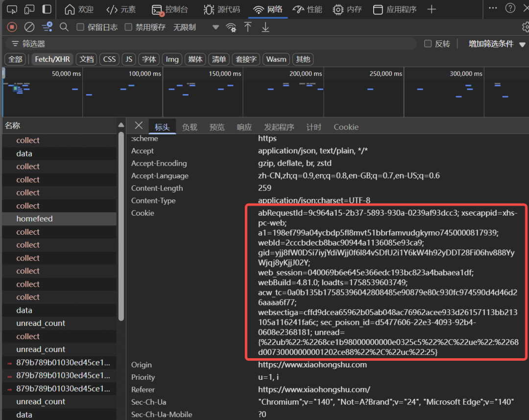Enable the 禁用缓存 checkbox

pos(129,27)
